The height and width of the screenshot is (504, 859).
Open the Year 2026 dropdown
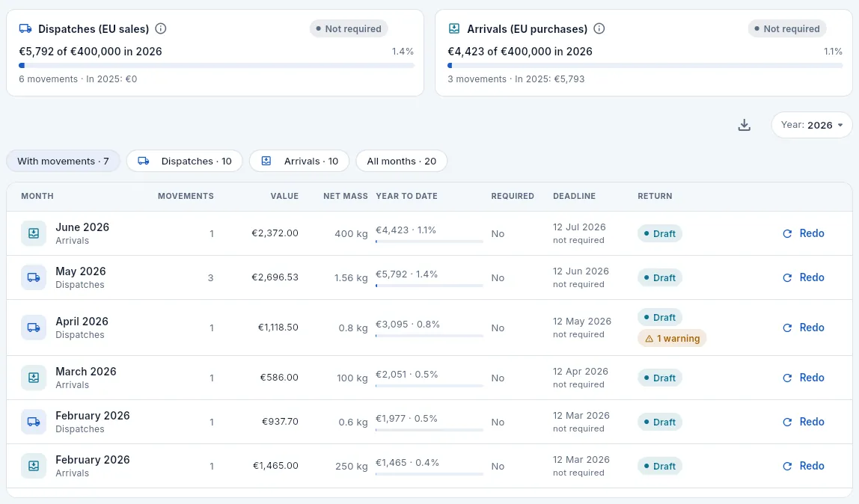[x=811, y=126]
